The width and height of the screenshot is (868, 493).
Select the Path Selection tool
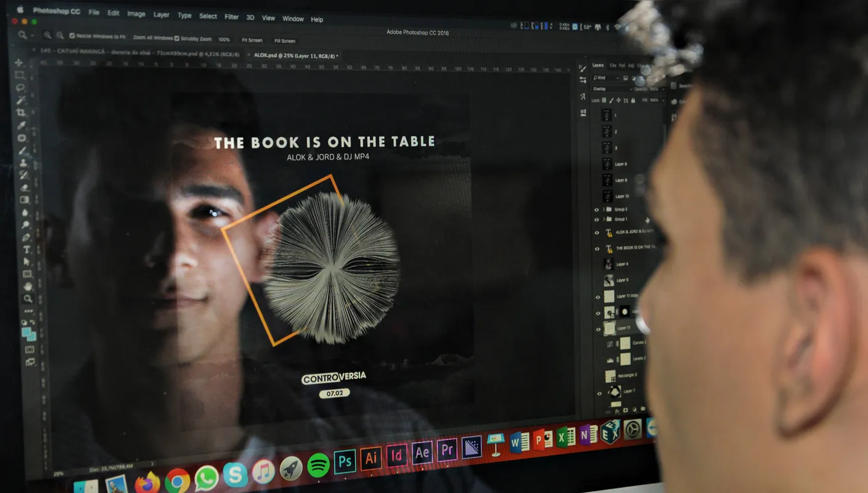[x=27, y=262]
